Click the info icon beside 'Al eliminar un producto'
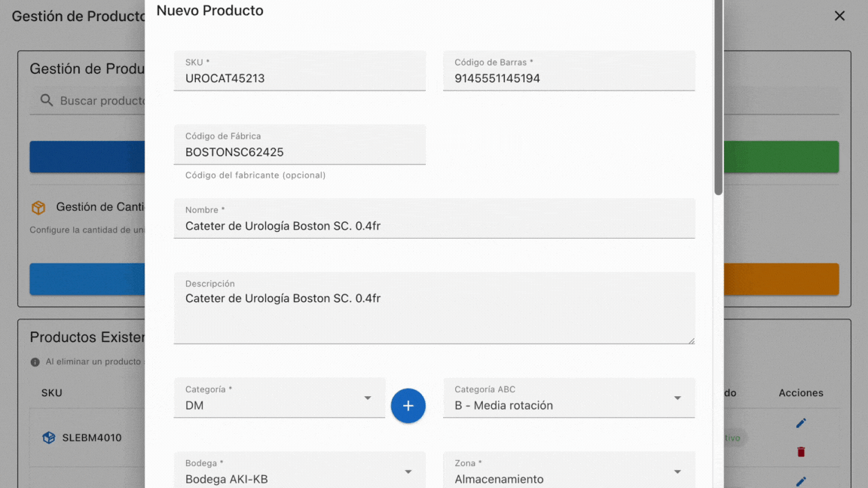 coord(35,362)
